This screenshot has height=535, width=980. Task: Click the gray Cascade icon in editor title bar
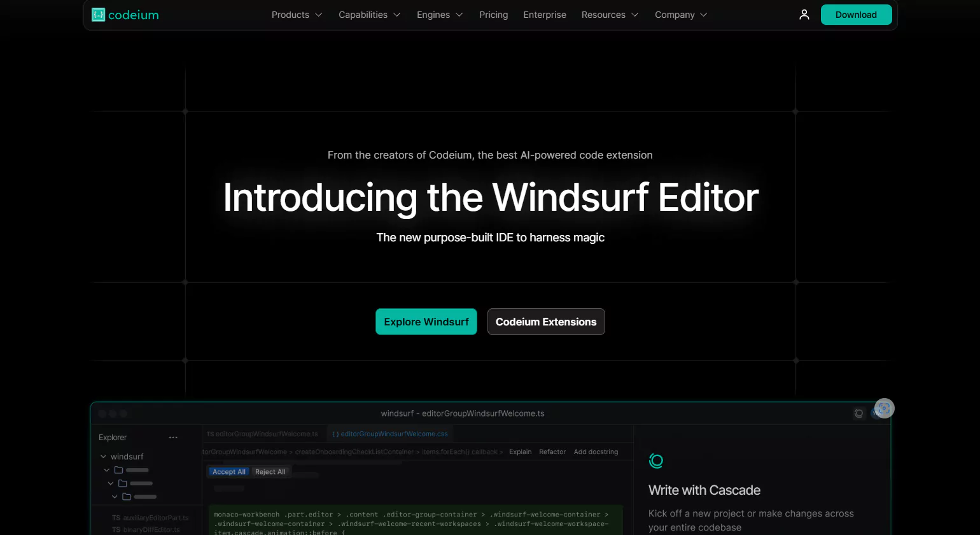coord(858,413)
